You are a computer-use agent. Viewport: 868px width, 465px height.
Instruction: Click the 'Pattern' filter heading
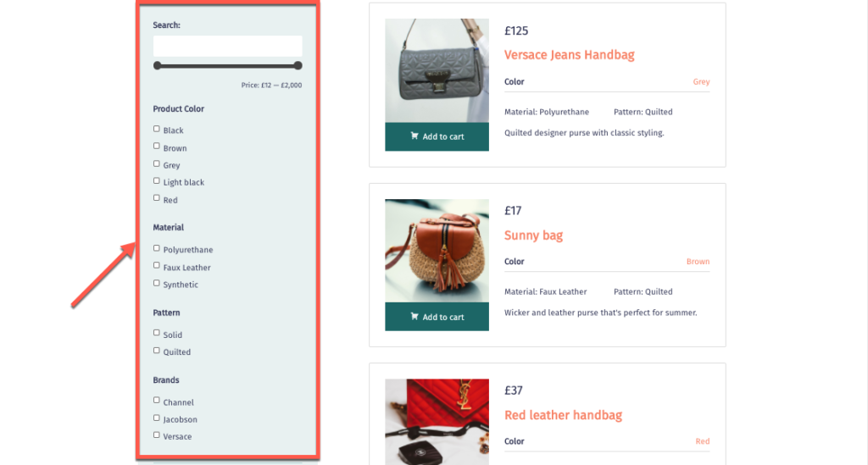point(166,313)
